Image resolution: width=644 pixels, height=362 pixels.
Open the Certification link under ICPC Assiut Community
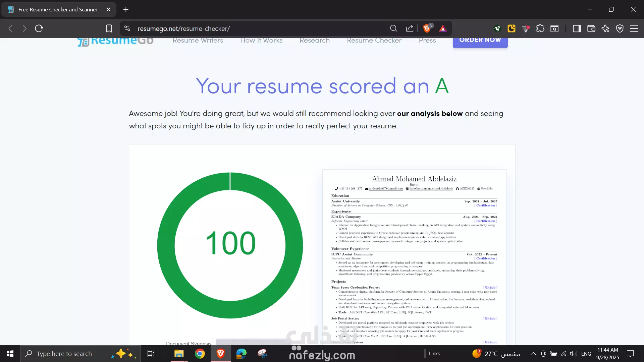(486, 258)
